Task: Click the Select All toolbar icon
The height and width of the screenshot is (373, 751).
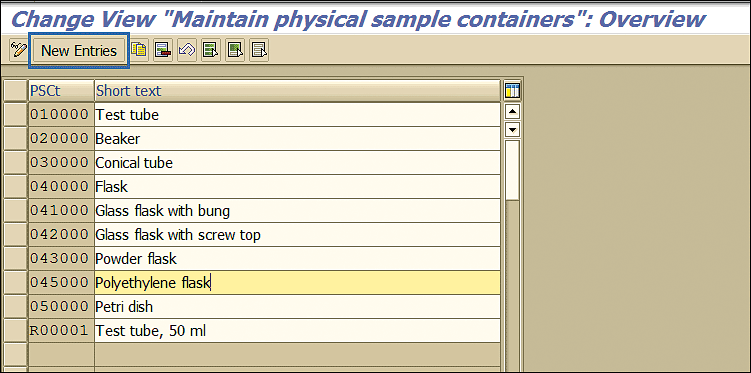Action: (211, 50)
